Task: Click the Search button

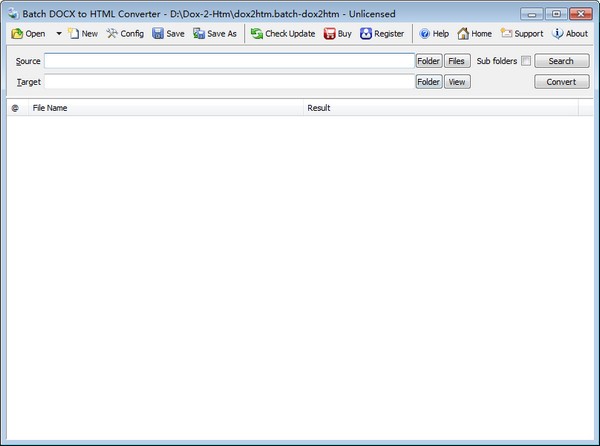Action: (561, 61)
